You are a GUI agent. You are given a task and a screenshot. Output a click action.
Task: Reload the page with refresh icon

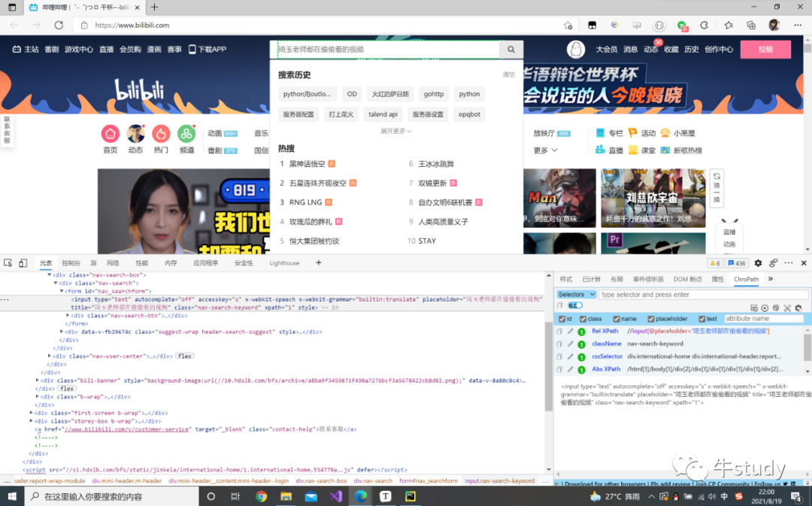tap(59, 25)
